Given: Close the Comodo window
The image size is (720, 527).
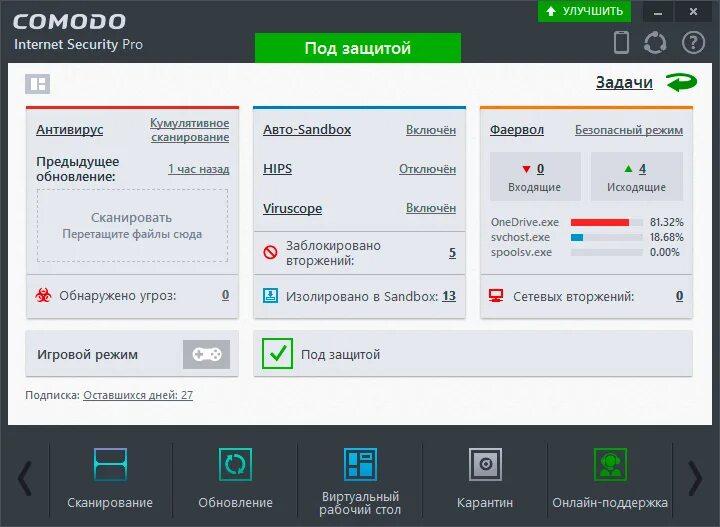Looking at the screenshot, I should [x=693, y=12].
